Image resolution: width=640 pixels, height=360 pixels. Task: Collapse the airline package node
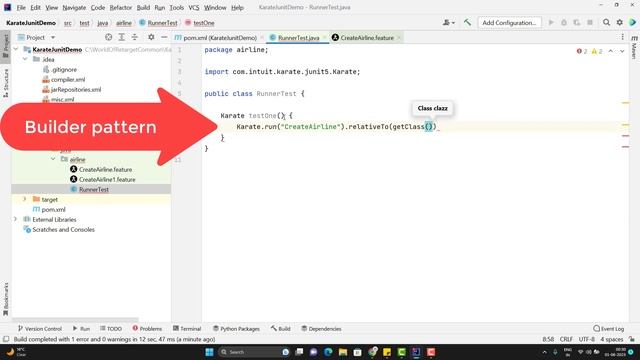(x=53, y=159)
